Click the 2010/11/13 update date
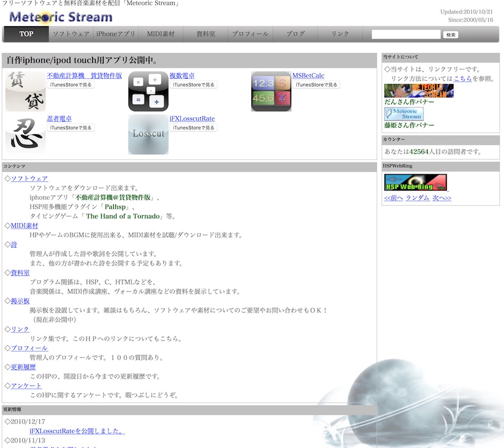Viewport: 504px width, 448px height. (28, 440)
